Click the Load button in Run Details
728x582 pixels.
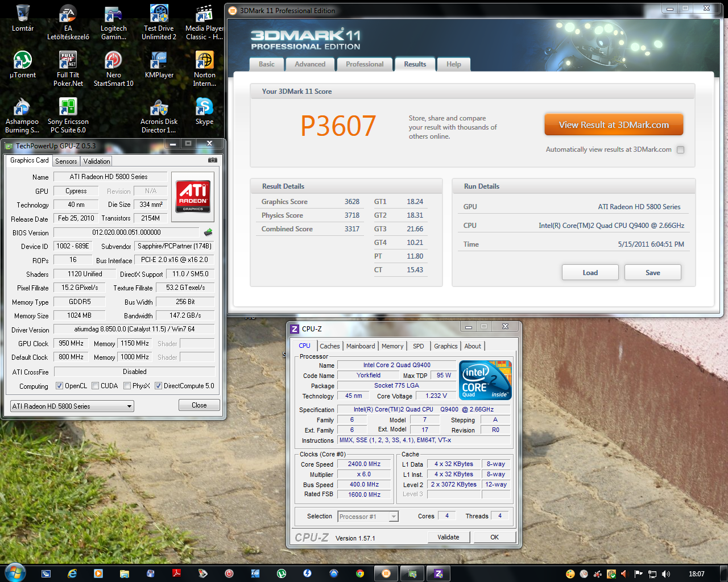pos(590,273)
